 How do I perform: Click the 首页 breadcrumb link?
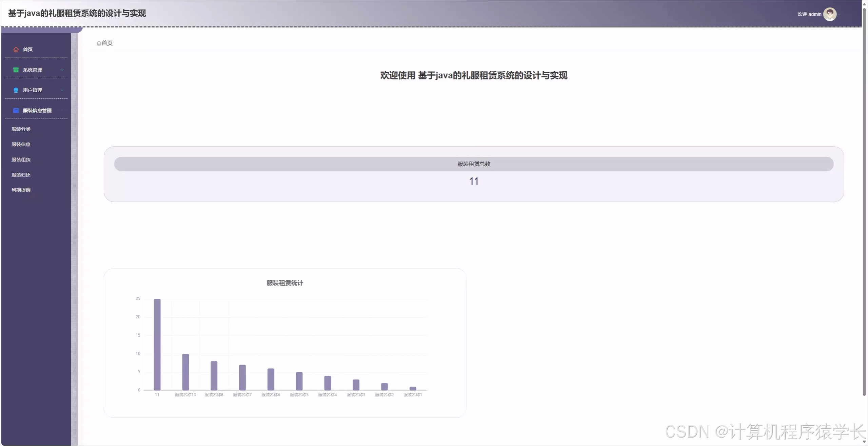click(107, 43)
